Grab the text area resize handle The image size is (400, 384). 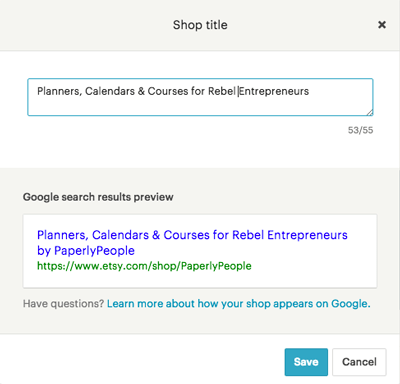[x=369, y=112]
